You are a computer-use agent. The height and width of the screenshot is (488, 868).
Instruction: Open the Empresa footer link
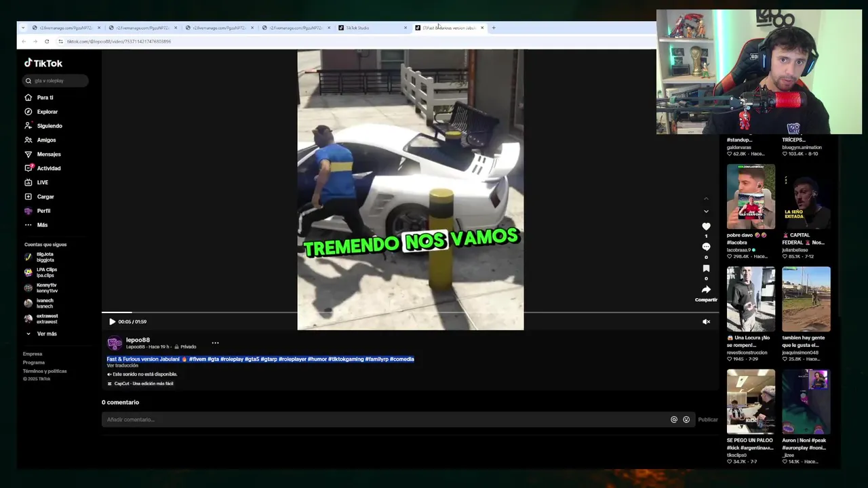[33, 354]
